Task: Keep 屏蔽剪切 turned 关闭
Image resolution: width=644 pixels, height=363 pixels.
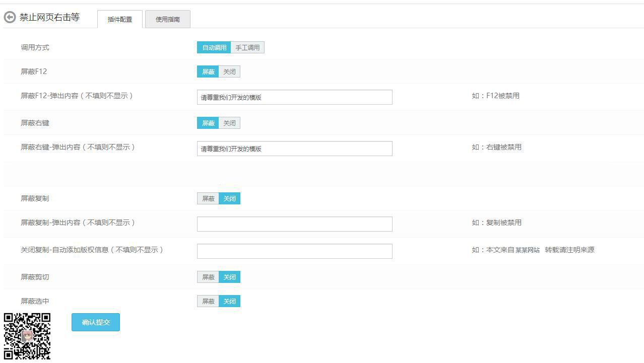Action: (229, 277)
